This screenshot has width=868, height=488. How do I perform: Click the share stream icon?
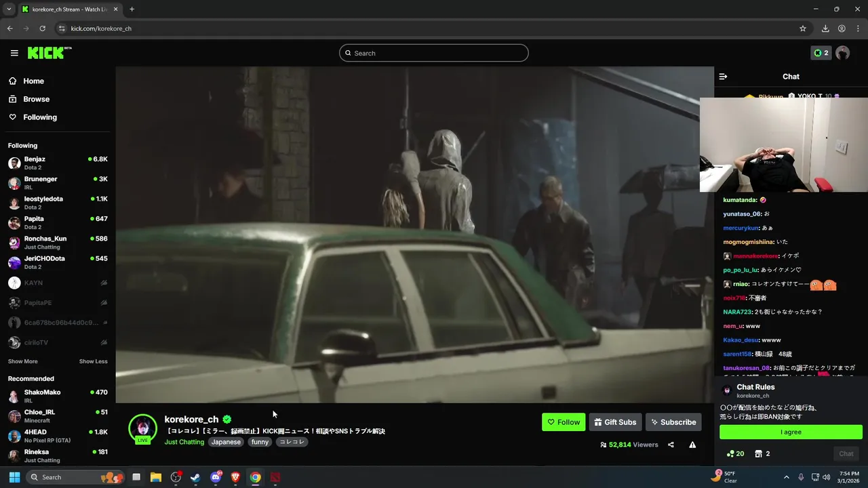pyautogui.click(x=671, y=445)
